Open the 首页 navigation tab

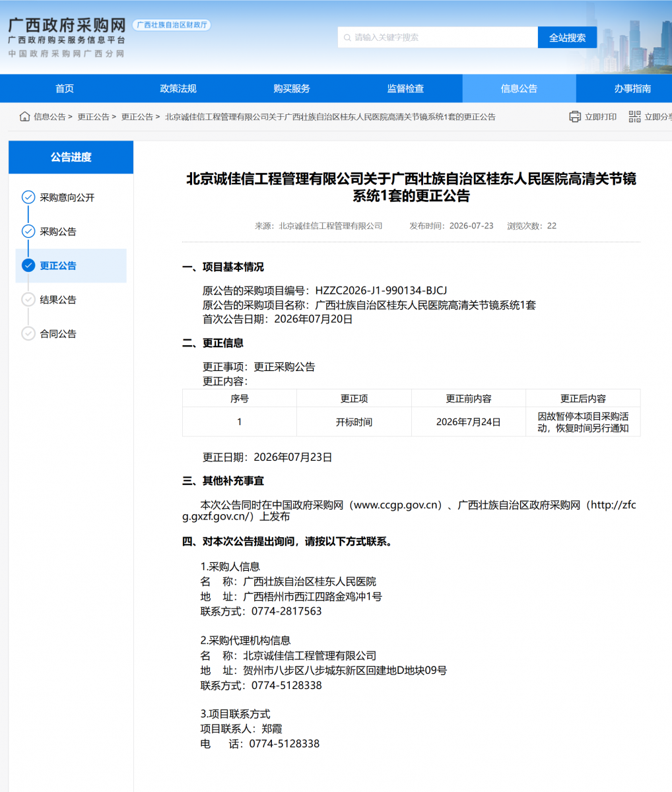click(x=65, y=88)
